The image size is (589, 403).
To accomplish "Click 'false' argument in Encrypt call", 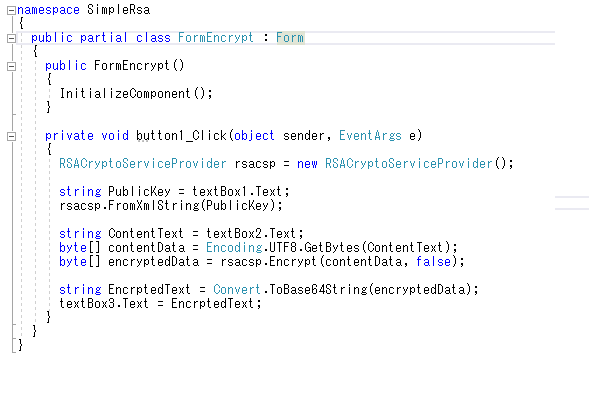I will (x=433, y=261).
